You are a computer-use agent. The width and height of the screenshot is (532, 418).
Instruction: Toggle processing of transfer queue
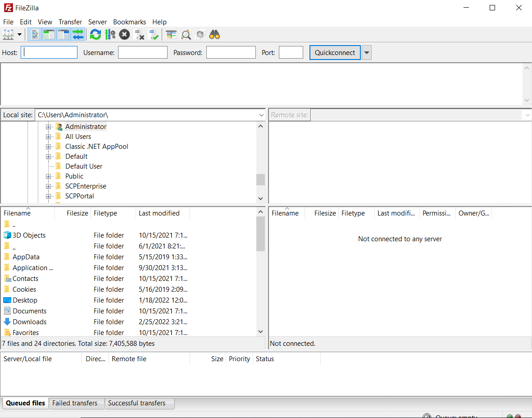point(110,35)
